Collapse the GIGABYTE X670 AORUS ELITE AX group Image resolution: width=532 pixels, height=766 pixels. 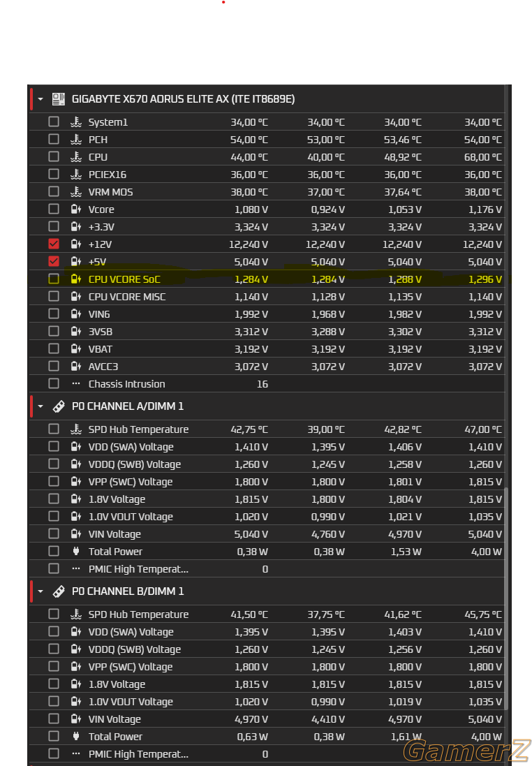pyautogui.click(x=40, y=99)
